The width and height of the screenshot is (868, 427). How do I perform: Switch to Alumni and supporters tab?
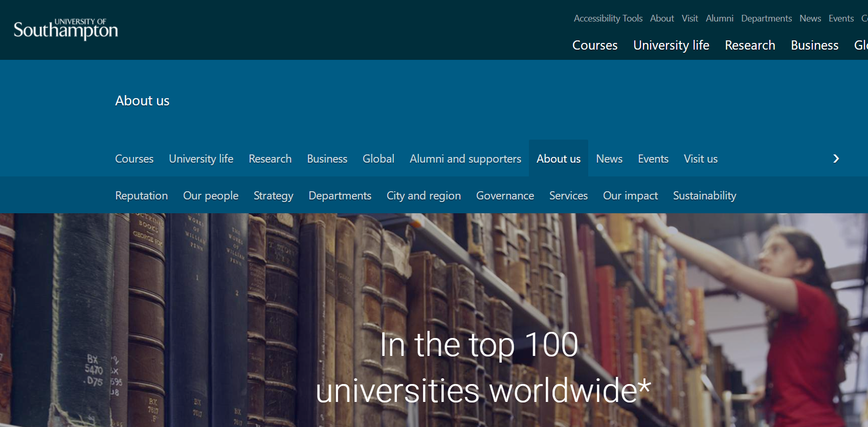465,159
